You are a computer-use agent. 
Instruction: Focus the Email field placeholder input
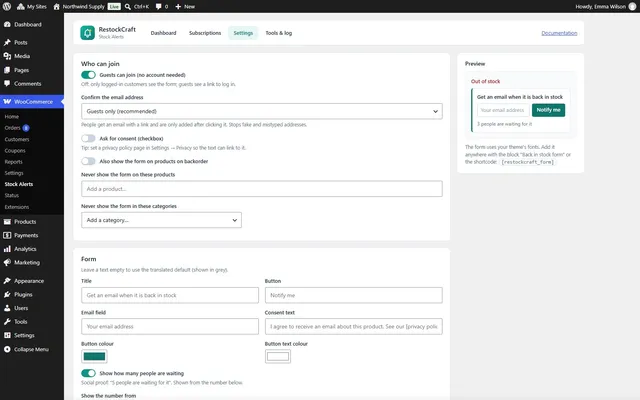[170, 327]
